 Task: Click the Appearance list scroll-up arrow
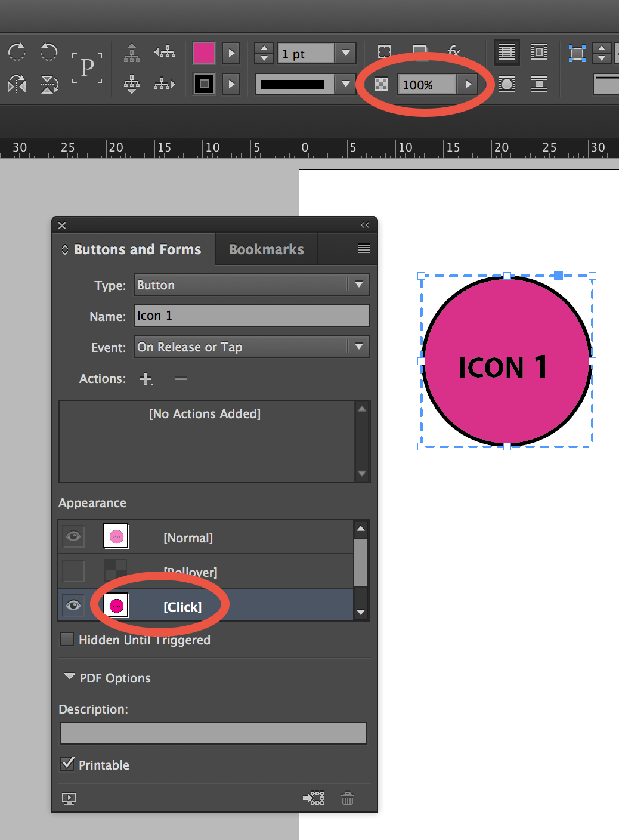pos(361,529)
